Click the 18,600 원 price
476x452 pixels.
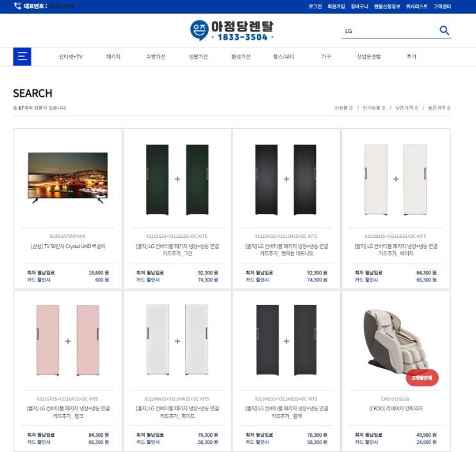pyautogui.click(x=99, y=272)
